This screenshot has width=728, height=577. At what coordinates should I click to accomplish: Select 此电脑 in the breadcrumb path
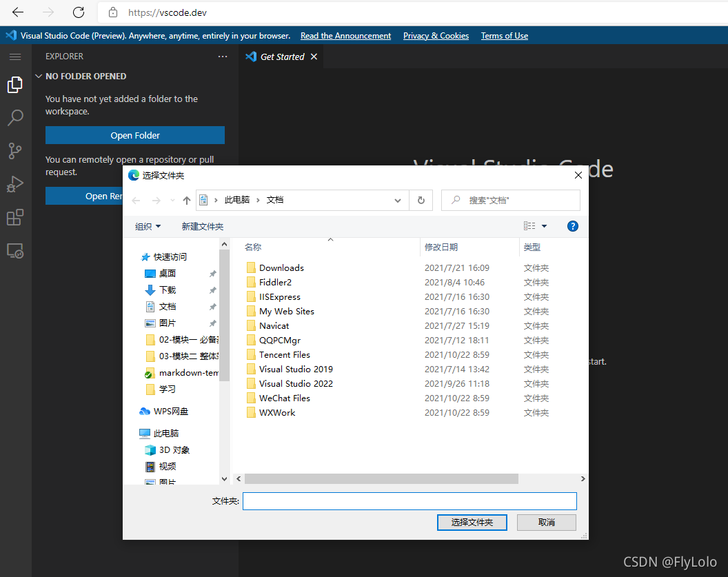236,200
